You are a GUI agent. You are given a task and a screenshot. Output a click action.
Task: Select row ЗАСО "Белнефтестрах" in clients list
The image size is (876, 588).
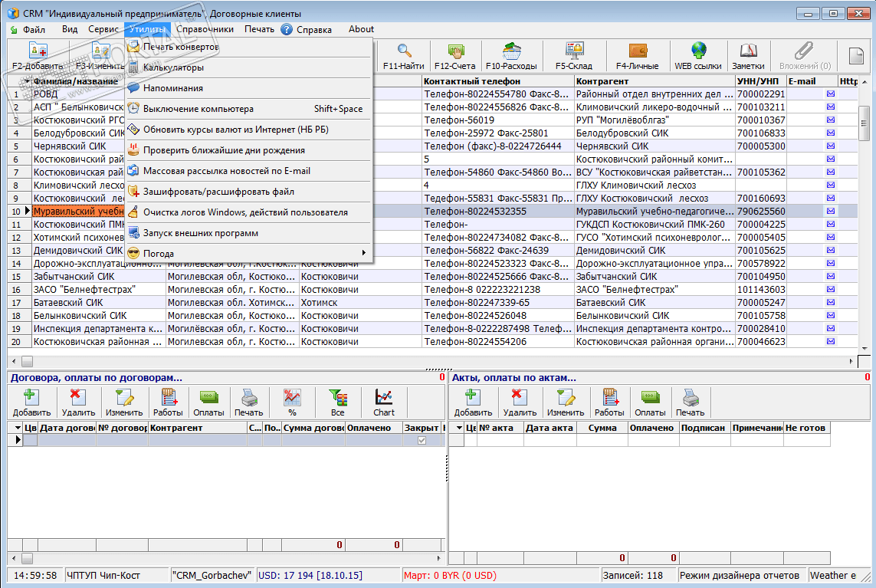click(84, 290)
